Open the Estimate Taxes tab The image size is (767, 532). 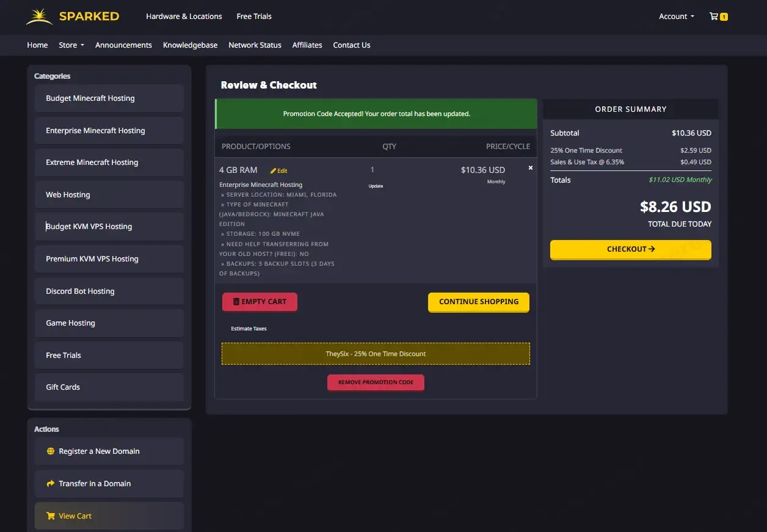tap(249, 329)
